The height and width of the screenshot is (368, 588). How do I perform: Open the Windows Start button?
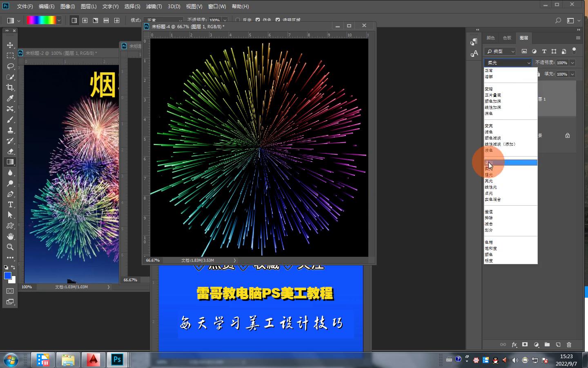point(11,360)
